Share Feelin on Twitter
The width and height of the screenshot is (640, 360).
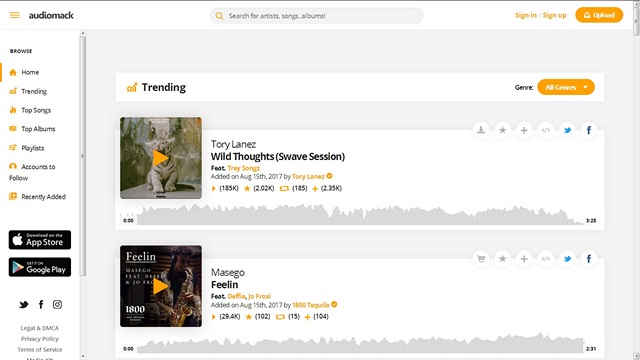tap(567, 258)
